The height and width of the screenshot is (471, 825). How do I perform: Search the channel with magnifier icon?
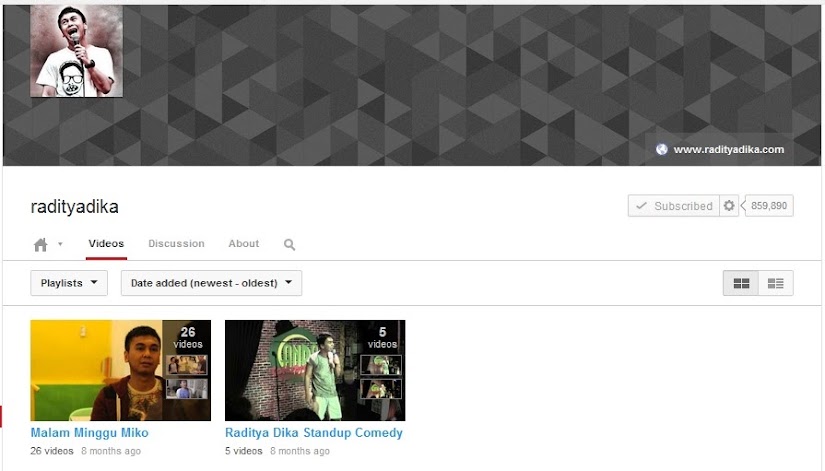(x=289, y=245)
